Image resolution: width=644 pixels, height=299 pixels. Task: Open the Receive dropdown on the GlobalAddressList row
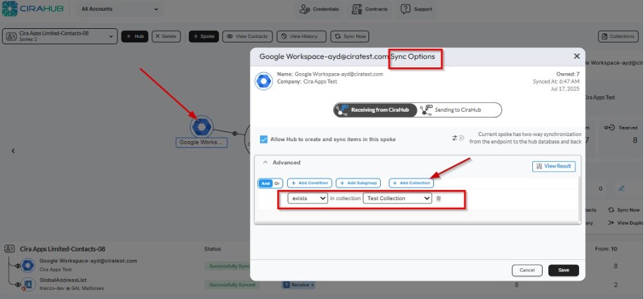299,285
